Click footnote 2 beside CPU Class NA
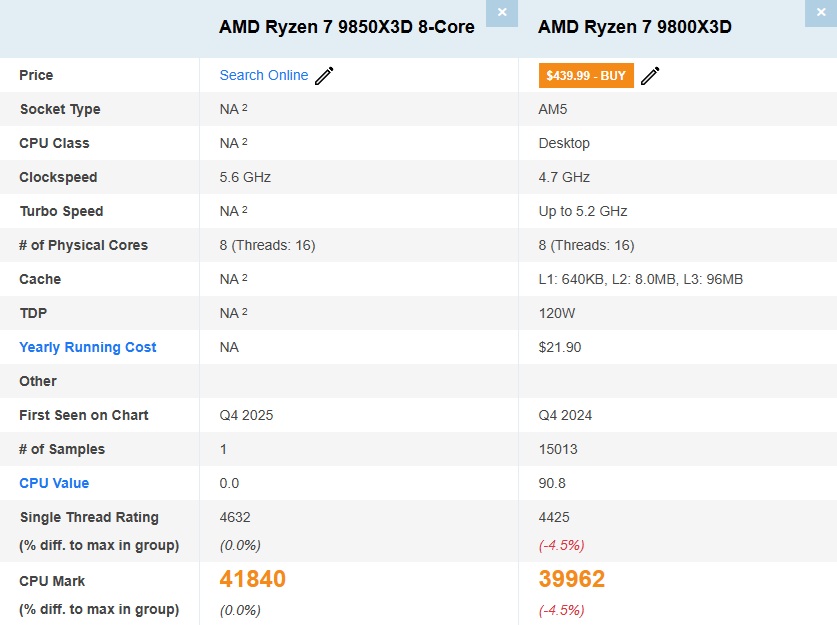The height and width of the screenshot is (625, 837). point(243,139)
